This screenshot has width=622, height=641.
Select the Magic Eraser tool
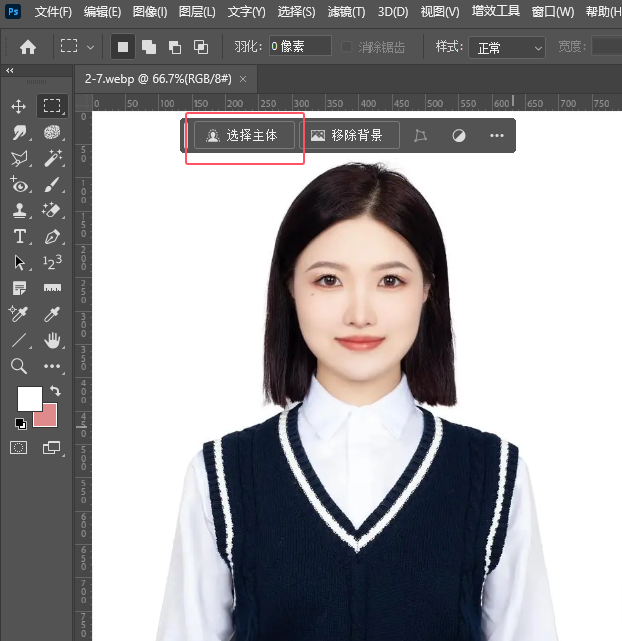[51, 210]
